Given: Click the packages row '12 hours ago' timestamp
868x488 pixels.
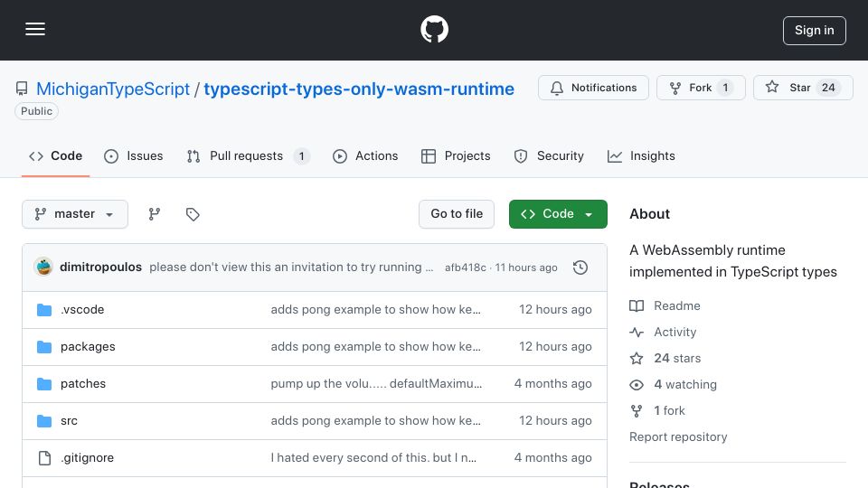Looking at the screenshot, I should pos(555,347).
